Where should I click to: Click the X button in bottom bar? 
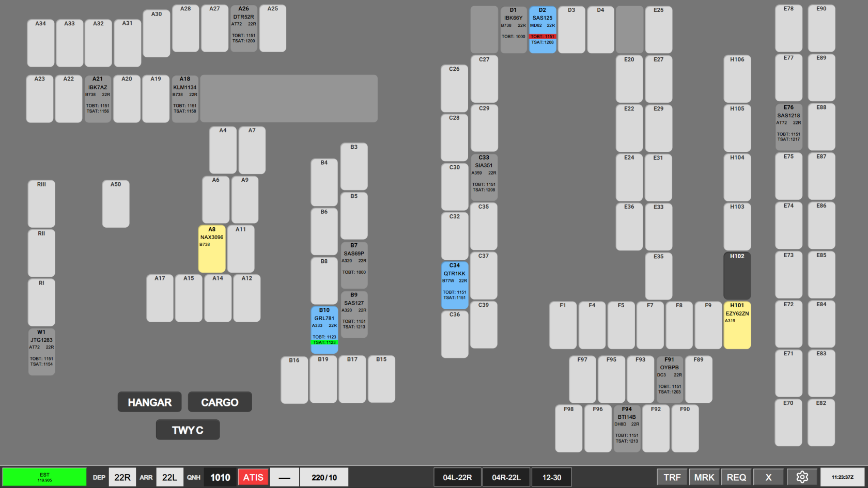(x=768, y=477)
